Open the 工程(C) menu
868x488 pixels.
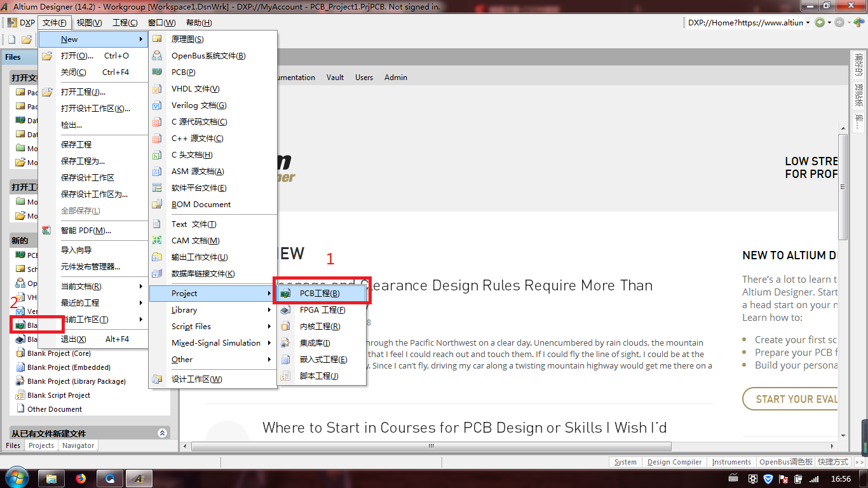125,23
